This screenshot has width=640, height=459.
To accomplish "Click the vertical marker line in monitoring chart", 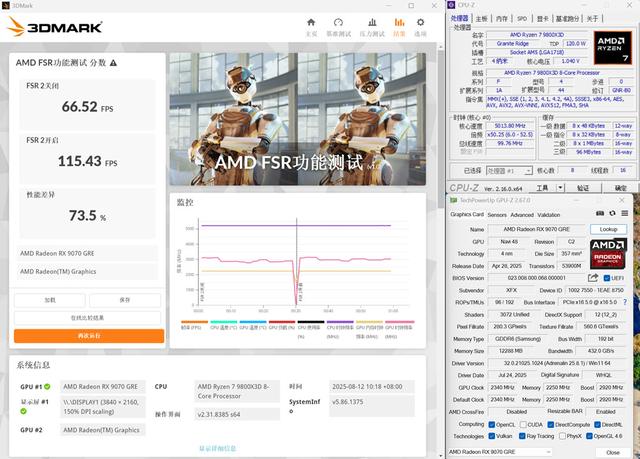I will [296, 261].
